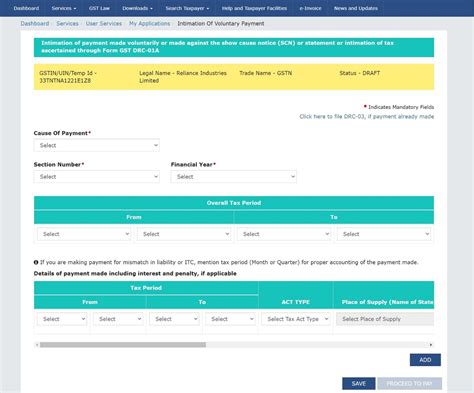Image resolution: width=474 pixels, height=393 pixels.
Task: Go to Dashboard breadcrumb link
Action: 35,23
